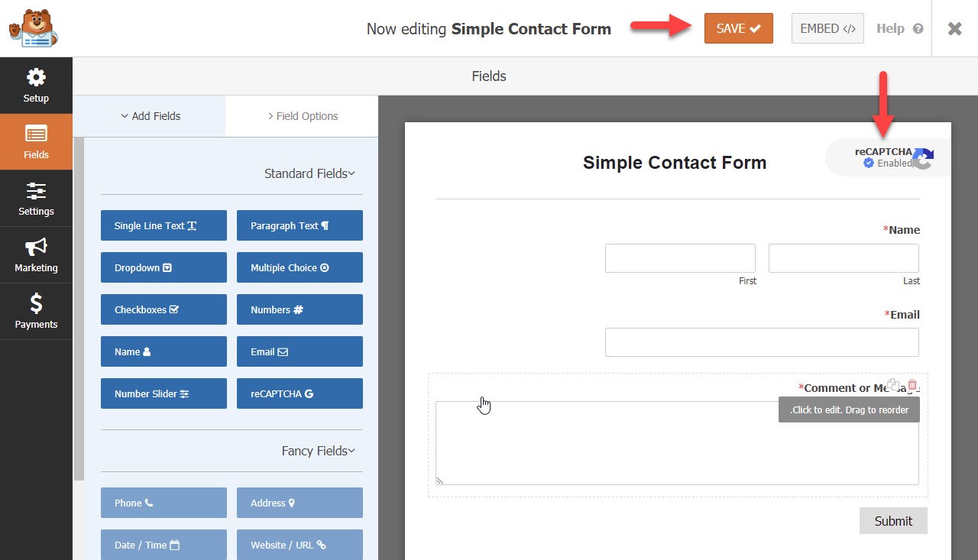
Task: Click the reCAPTCHA Enabled badge
Action: (x=886, y=157)
